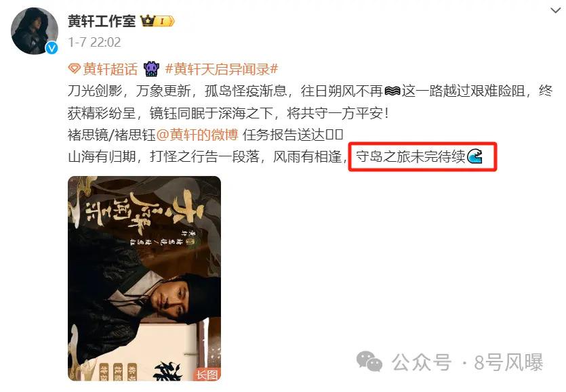
Task: Click the WeChat logo watermark
Action: [x=369, y=362]
